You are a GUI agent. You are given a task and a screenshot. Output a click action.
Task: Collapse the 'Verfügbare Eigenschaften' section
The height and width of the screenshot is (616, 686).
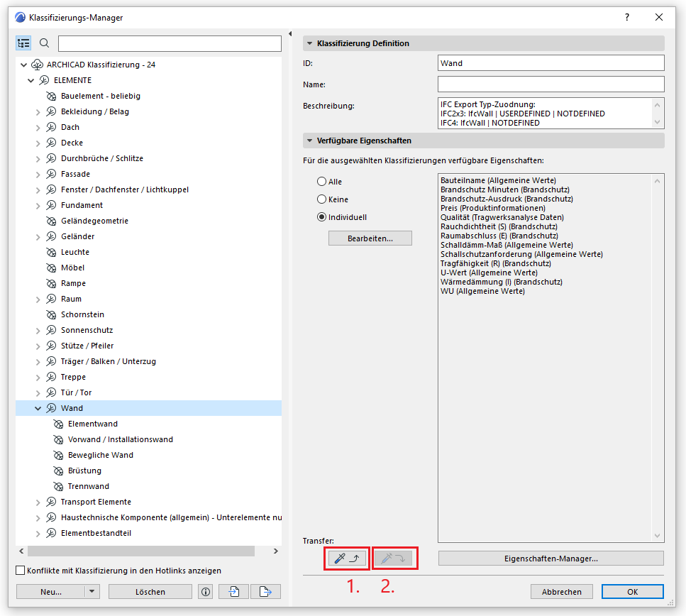(309, 141)
